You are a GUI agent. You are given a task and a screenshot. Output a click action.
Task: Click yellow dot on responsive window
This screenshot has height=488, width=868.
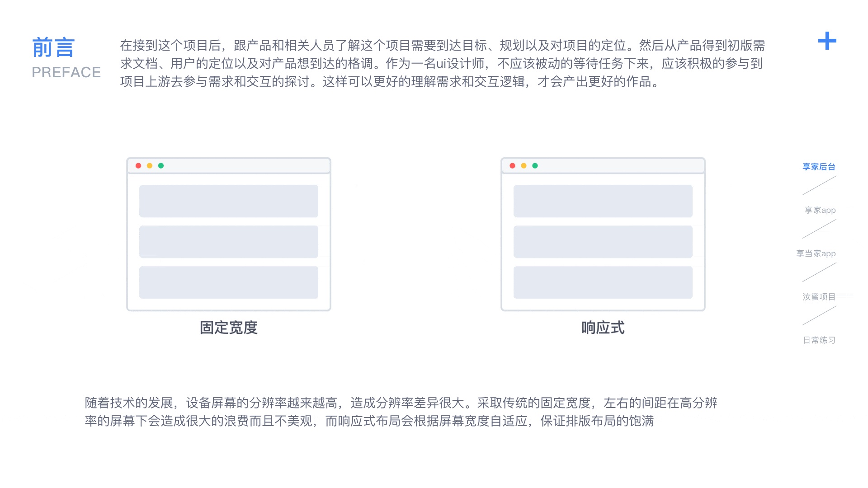pos(524,166)
